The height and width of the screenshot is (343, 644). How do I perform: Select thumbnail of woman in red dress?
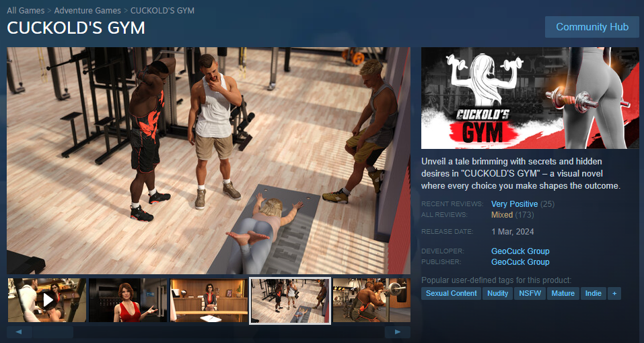coord(128,301)
